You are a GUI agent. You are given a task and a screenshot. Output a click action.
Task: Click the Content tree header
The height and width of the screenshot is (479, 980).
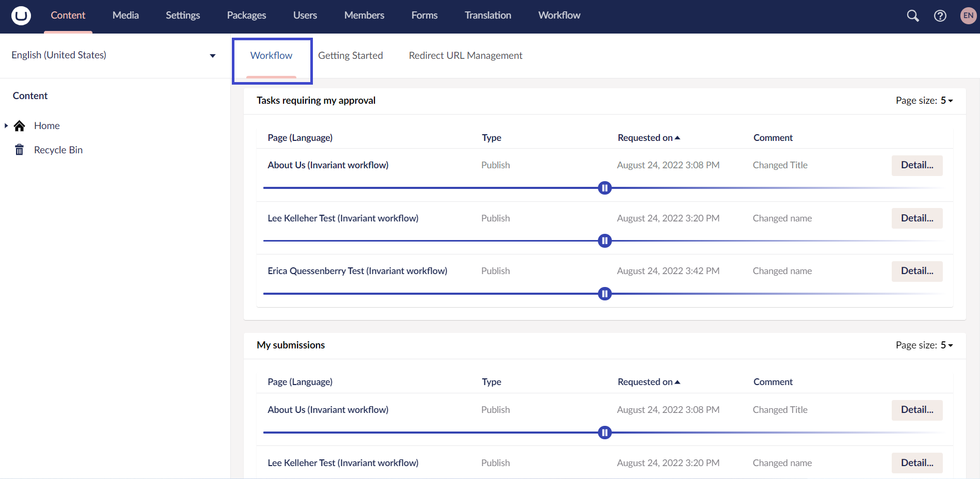pyautogui.click(x=30, y=95)
